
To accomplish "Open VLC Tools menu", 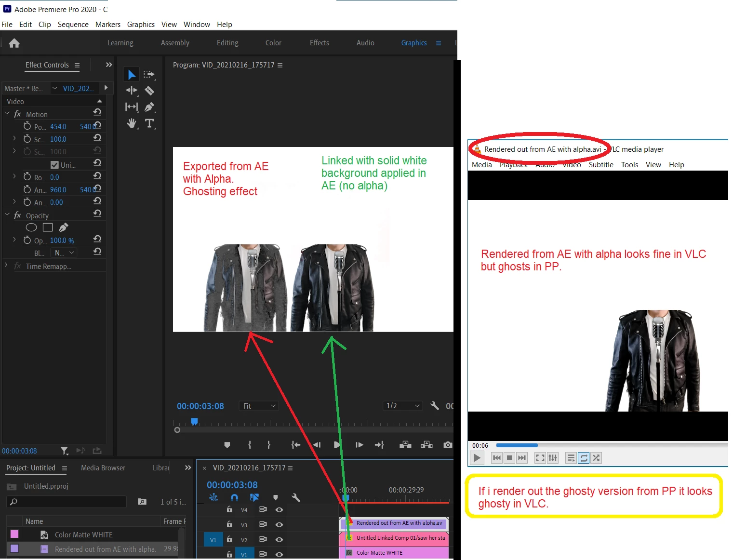I will [x=629, y=165].
